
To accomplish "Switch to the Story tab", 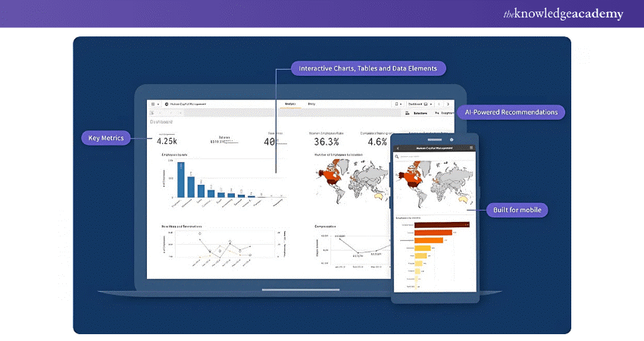I will (311, 103).
